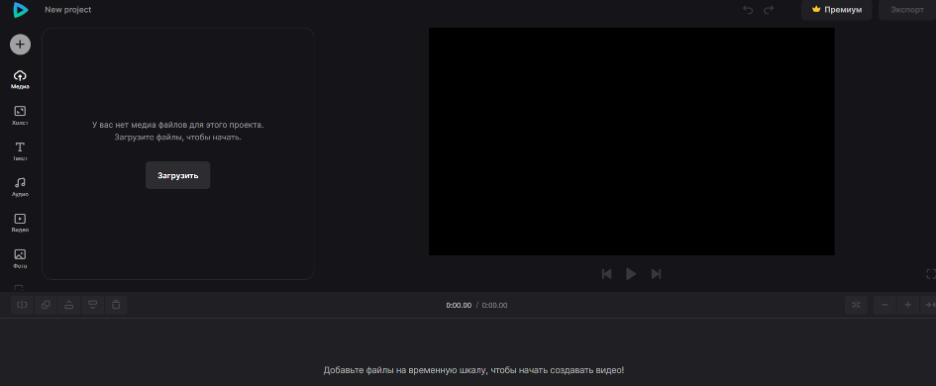Click the Загрузить upload button
Screen dimensions: 936x386
178,175
